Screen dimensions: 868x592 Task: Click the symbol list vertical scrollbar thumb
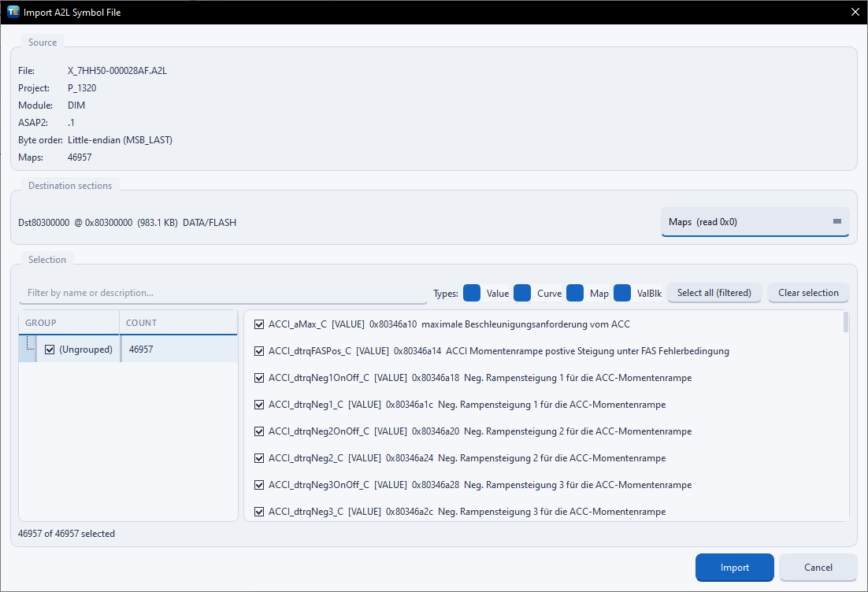pos(845,322)
